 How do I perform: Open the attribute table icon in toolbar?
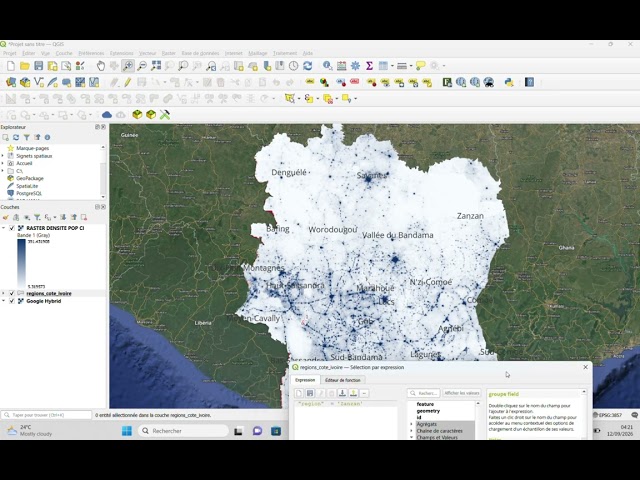(383, 66)
